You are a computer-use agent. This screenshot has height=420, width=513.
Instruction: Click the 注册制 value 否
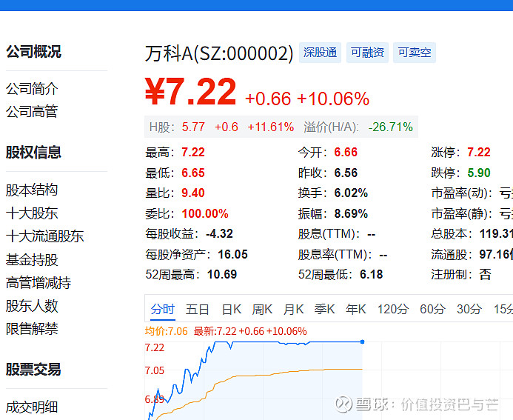tap(485, 274)
